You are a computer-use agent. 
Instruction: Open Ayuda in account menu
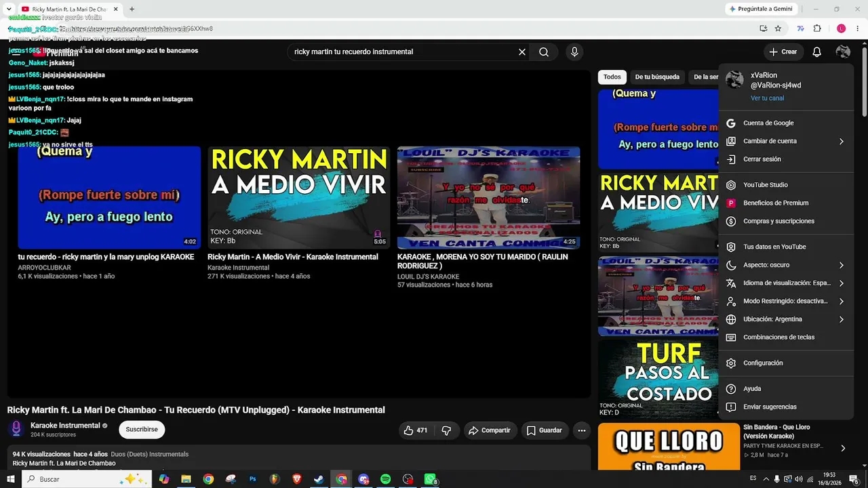(786, 389)
